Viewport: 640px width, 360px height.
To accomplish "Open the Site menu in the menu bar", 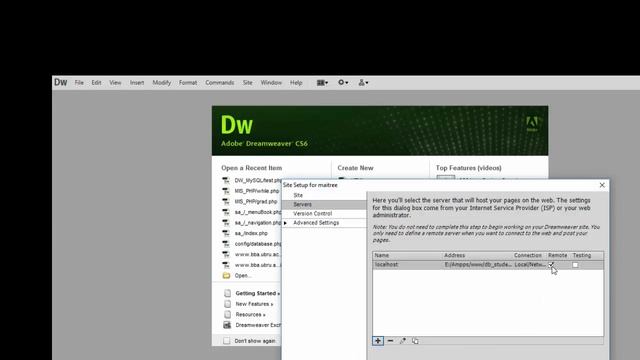I will tap(248, 82).
